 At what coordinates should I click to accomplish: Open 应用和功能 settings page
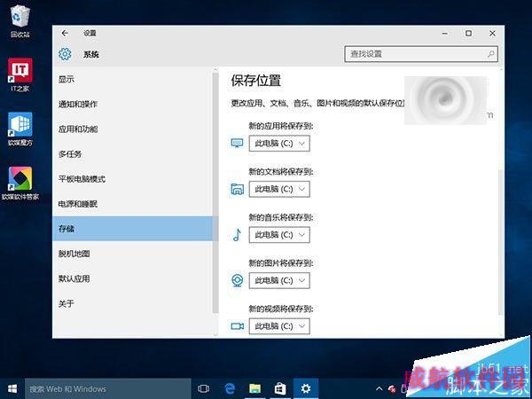coord(132,129)
